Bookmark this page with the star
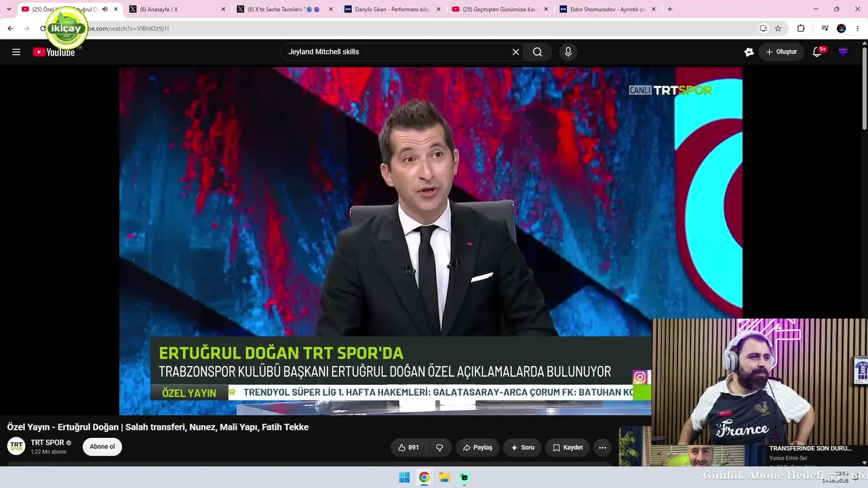Viewport: 868px width, 488px height. click(778, 28)
